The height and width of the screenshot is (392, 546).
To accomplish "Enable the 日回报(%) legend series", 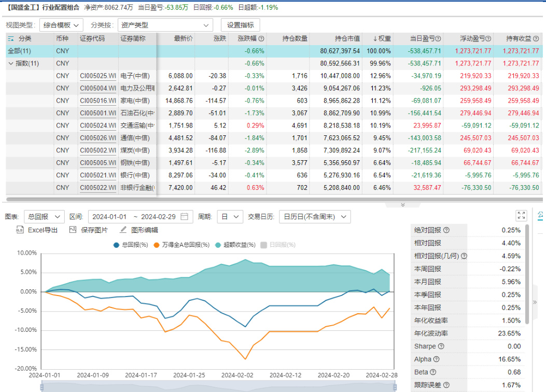I will 279,245.
